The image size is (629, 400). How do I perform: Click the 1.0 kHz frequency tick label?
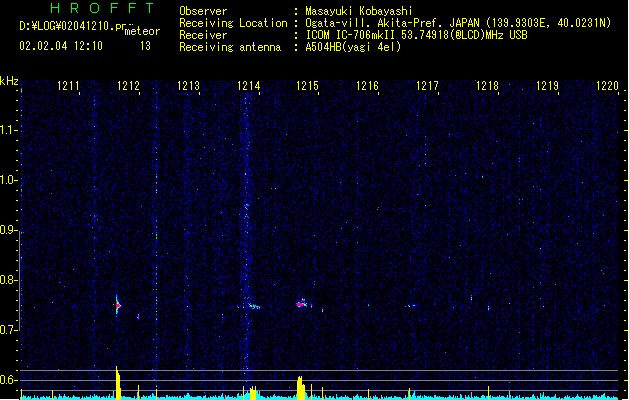(9, 180)
